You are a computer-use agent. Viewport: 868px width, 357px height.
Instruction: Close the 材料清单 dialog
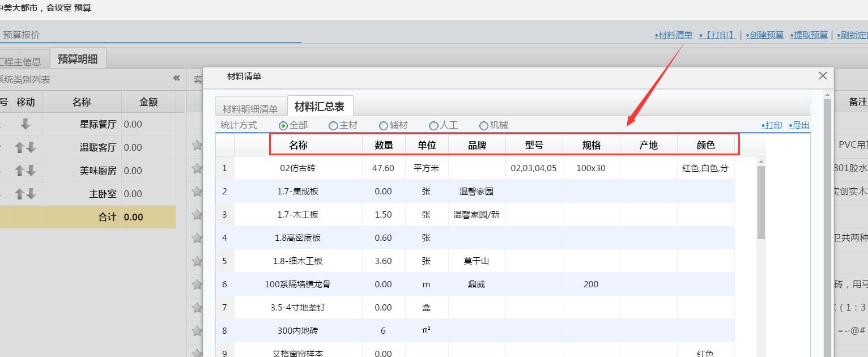823,76
